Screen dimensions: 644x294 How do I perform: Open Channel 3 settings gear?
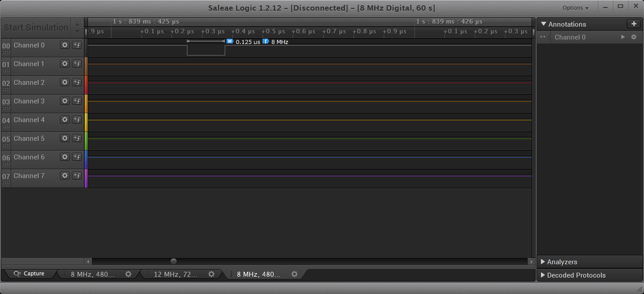click(65, 101)
